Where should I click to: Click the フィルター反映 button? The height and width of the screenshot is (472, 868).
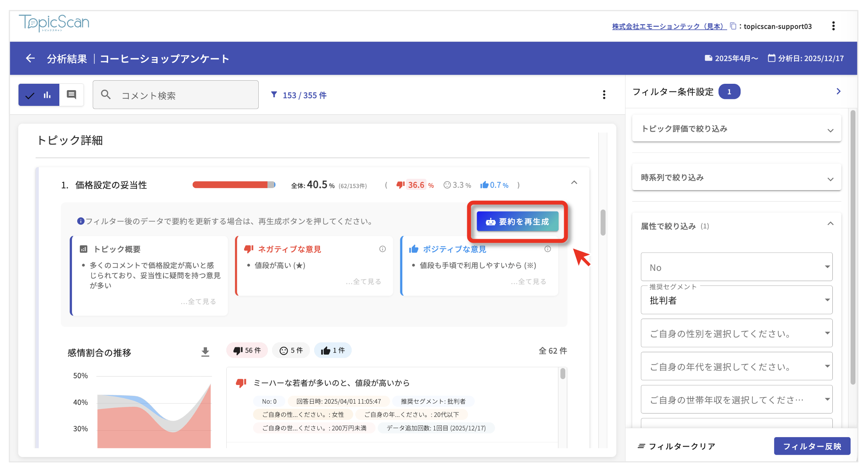(x=812, y=446)
